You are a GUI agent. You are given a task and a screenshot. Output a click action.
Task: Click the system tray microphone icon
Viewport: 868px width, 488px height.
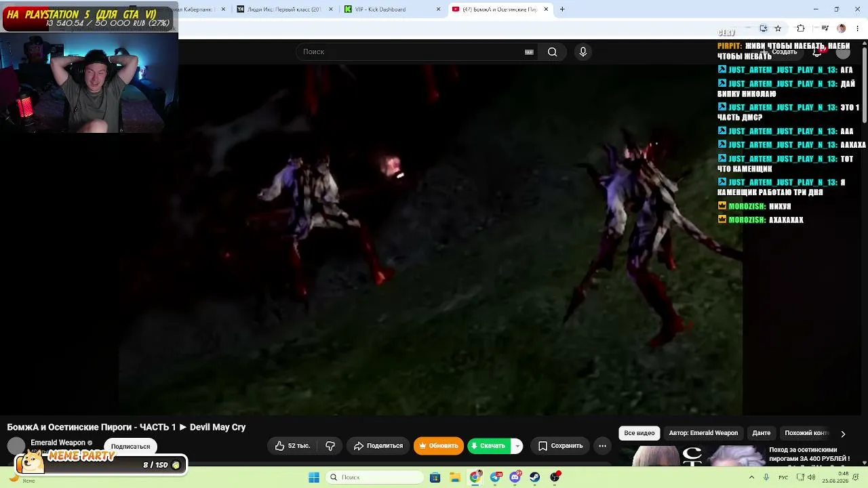coord(766,477)
